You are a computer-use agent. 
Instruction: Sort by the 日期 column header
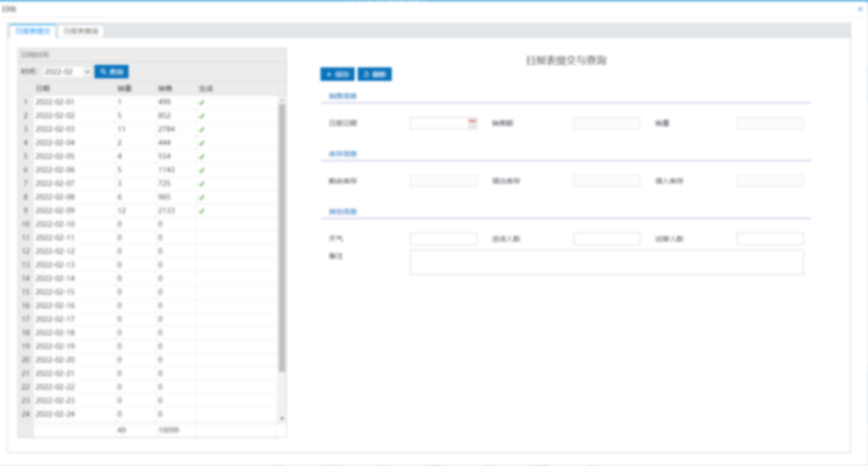43,88
